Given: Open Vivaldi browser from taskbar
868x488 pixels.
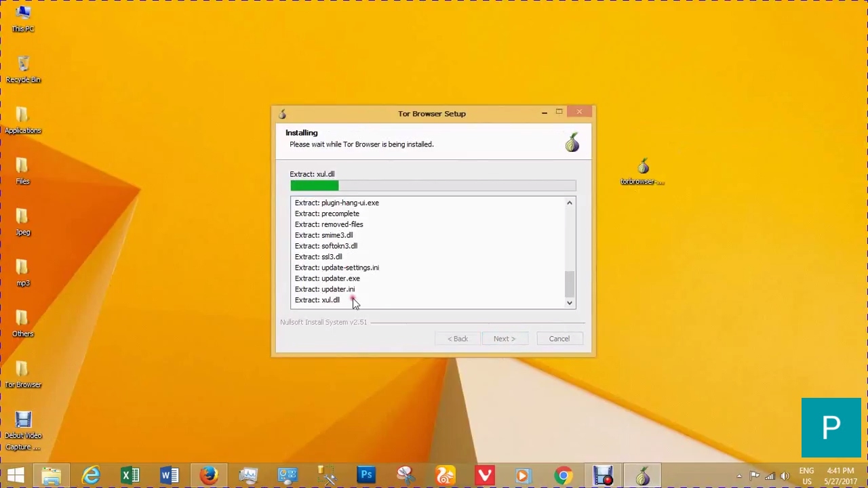Looking at the screenshot, I should point(484,476).
